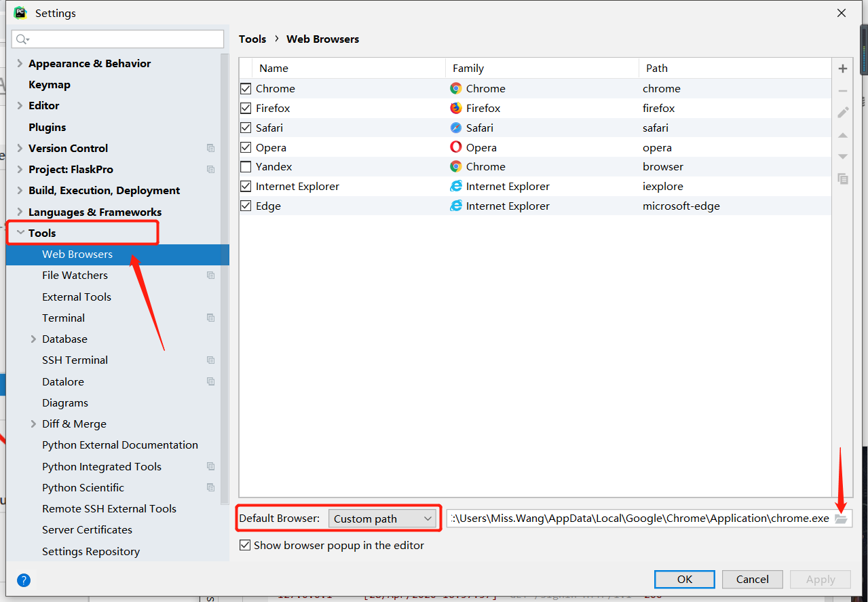The height and width of the screenshot is (602, 868).
Task: Click the Remove browser minus icon
Action: click(x=843, y=91)
